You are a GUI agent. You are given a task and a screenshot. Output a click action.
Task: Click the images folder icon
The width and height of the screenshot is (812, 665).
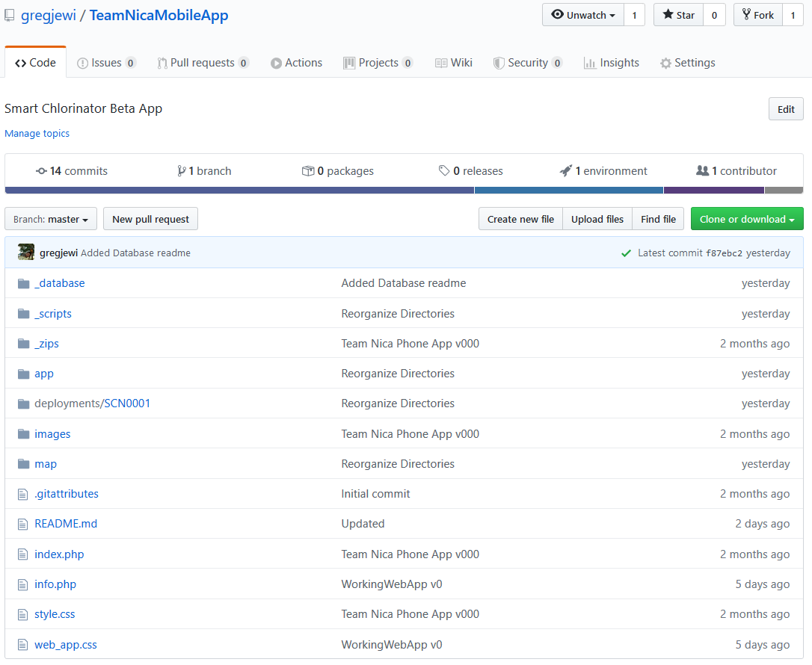point(23,433)
